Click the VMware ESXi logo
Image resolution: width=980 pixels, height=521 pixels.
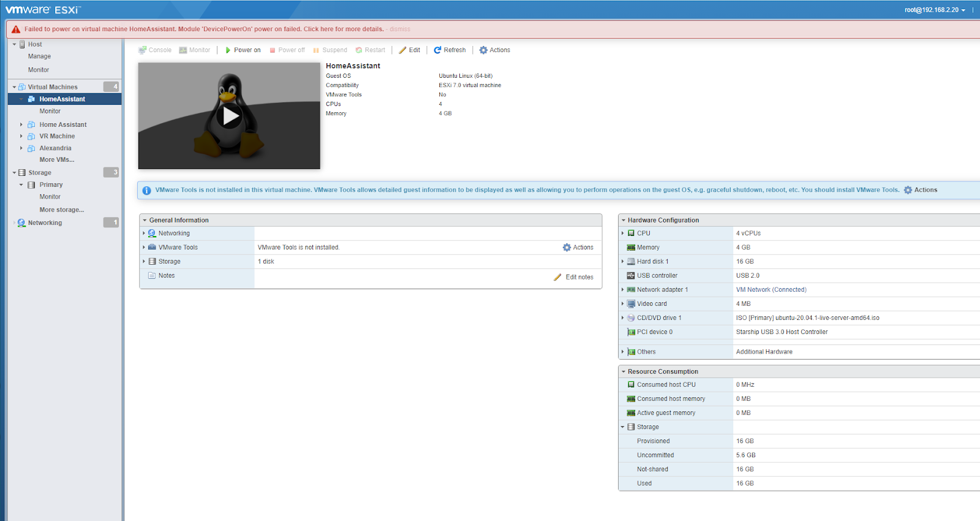43,10
